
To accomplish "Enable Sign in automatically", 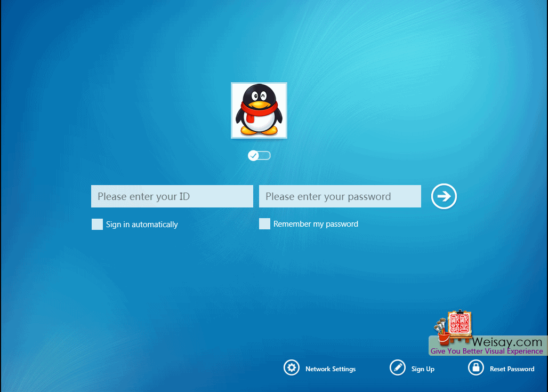I will point(97,224).
